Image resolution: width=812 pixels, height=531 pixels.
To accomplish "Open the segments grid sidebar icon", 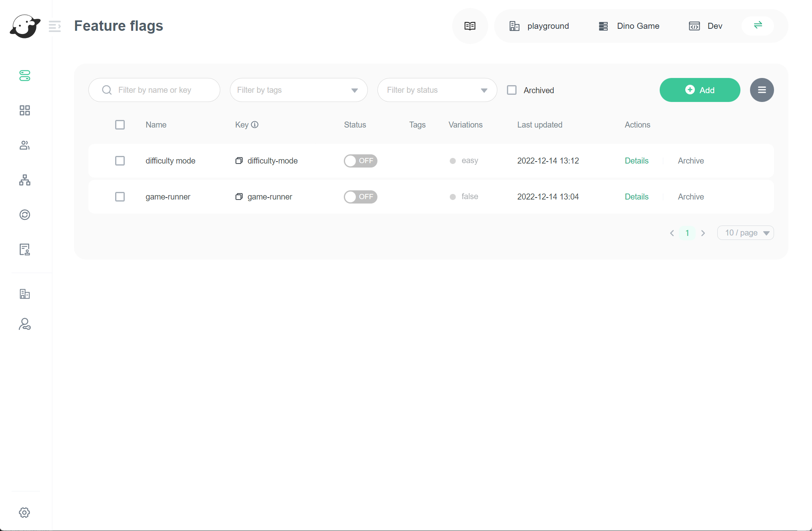I will [x=25, y=110].
